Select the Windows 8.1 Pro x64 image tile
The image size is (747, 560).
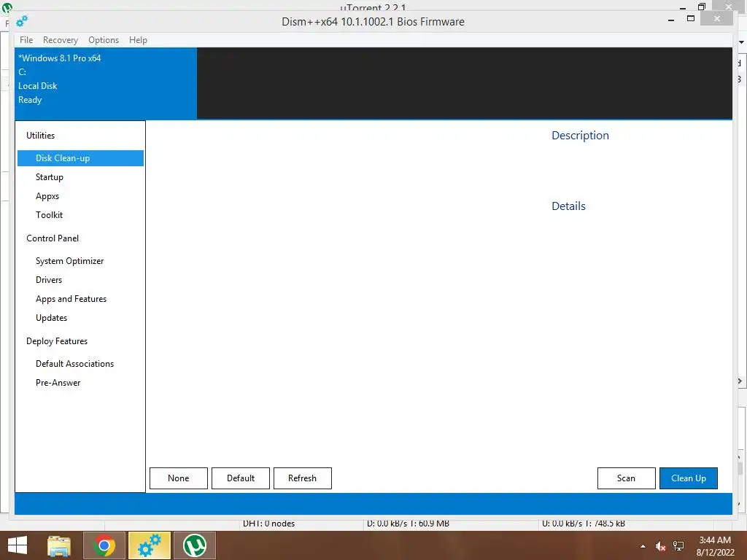coord(106,83)
